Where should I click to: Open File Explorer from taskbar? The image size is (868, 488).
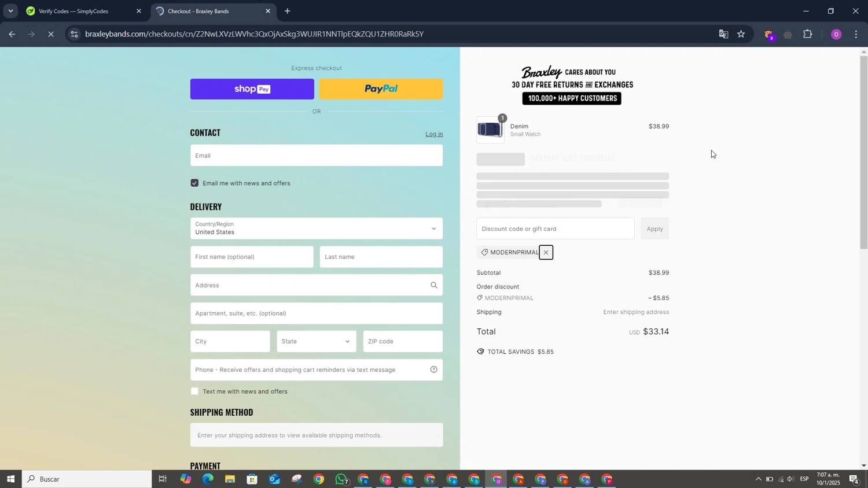(230, 479)
